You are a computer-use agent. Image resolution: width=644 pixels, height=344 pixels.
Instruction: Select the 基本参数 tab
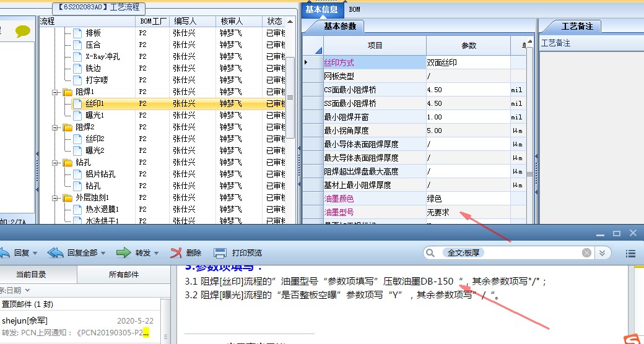coord(340,26)
